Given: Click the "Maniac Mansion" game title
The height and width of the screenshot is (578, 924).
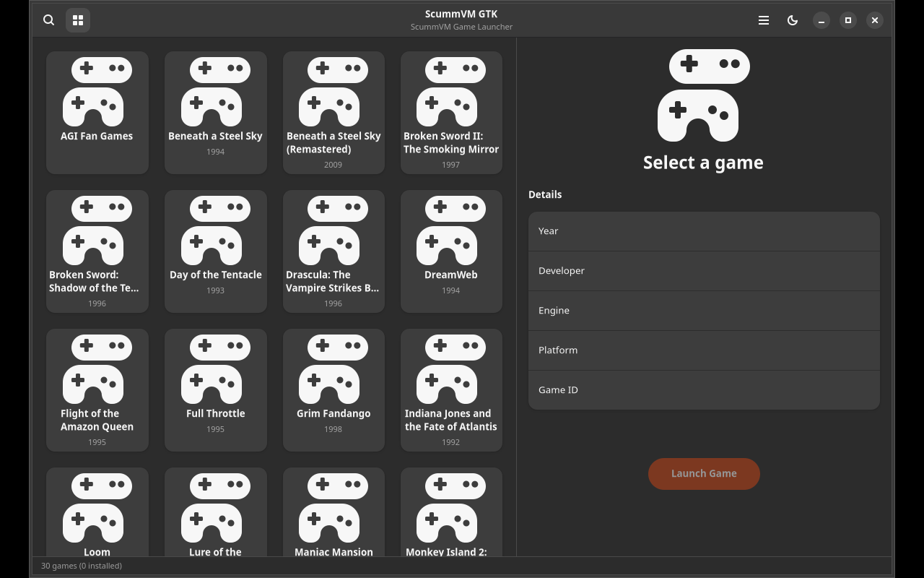Looking at the screenshot, I should [334, 552].
